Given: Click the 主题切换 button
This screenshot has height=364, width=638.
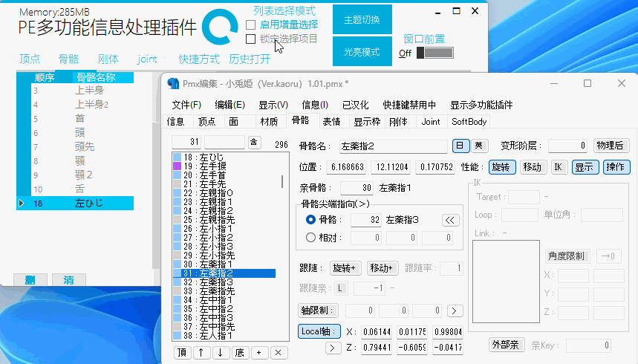Looking at the screenshot, I should pos(362,20).
